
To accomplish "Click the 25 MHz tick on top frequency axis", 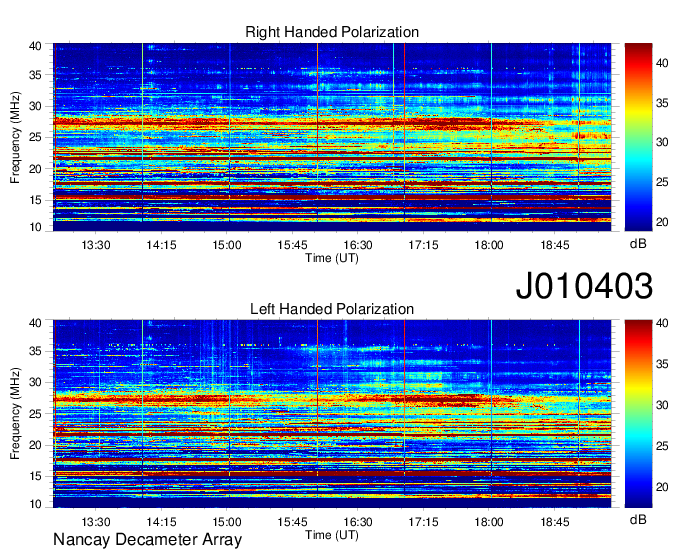I will (x=36, y=137).
